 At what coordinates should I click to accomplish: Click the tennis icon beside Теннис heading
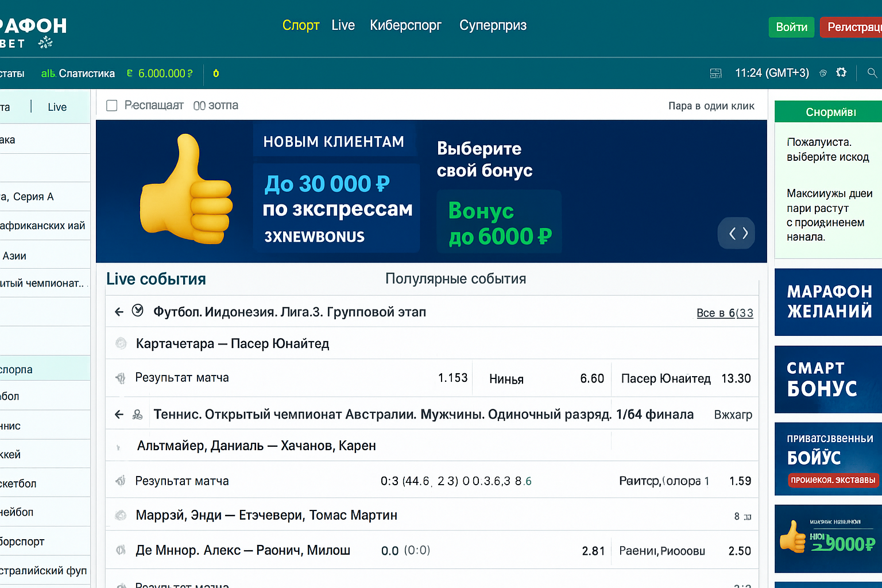pos(138,414)
